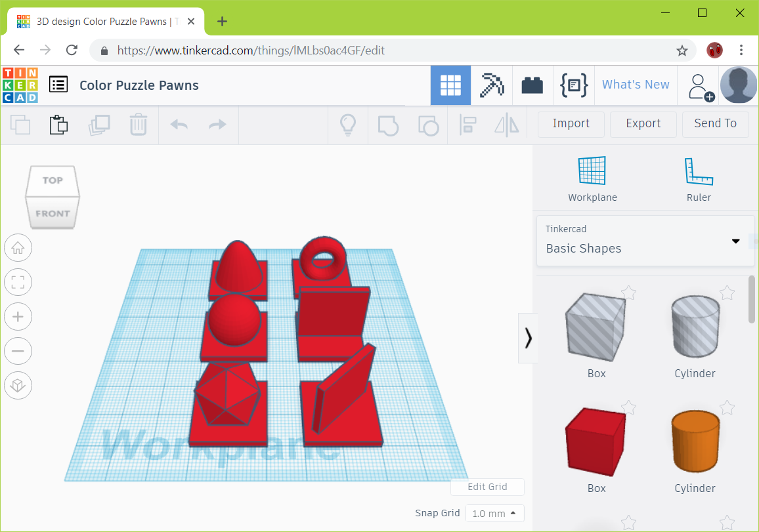The image size is (759, 532).
Task: Select the Workplane tool
Action: point(592,177)
